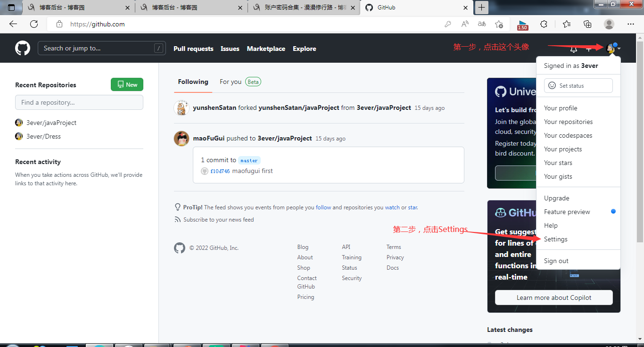644x347 pixels.
Task: Click the translate page icon
Action: tap(482, 24)
